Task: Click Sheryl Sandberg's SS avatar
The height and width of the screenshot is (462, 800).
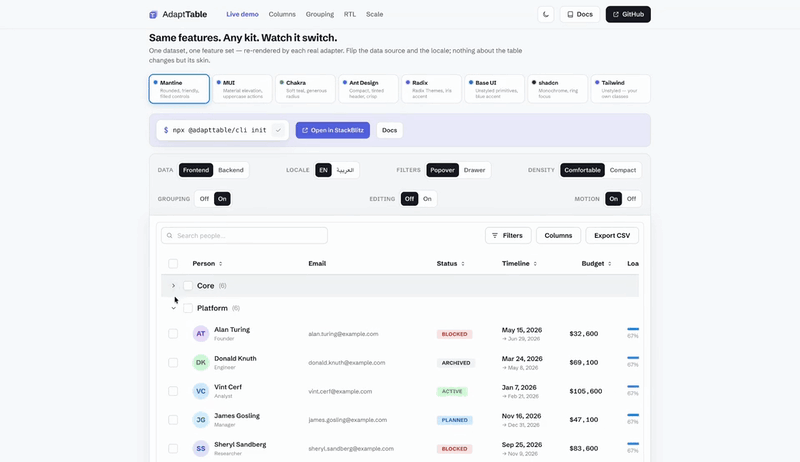Action: coord(201,448)
